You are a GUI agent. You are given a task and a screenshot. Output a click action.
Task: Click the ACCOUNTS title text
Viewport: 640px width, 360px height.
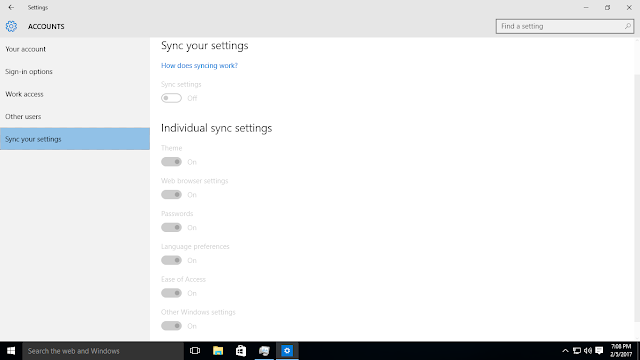[x=46, y=26]
